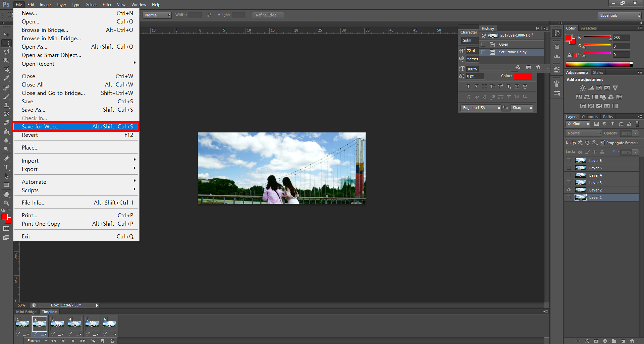Screen dimensions: 644x344
Task: Select the Hand tool
Action: coord(6,194)
